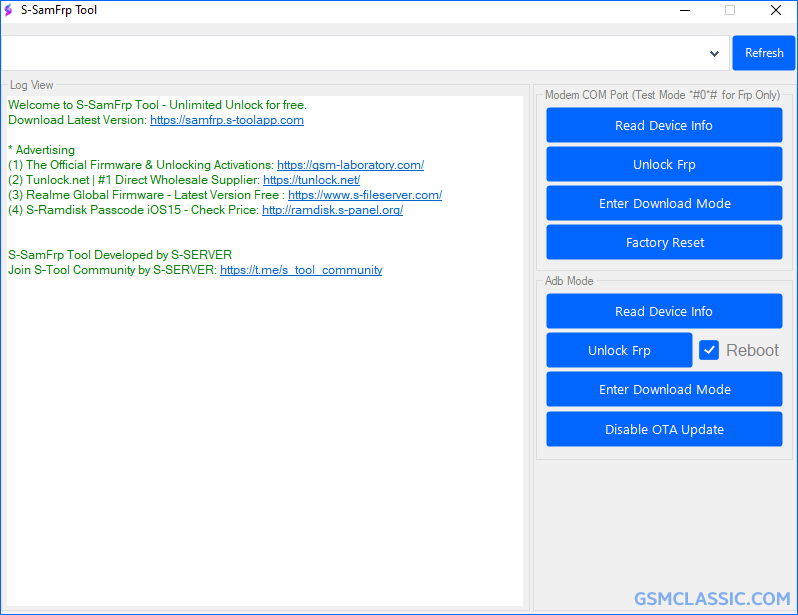Click Unlock Frp in Adb Mode section

click(619, 350)
